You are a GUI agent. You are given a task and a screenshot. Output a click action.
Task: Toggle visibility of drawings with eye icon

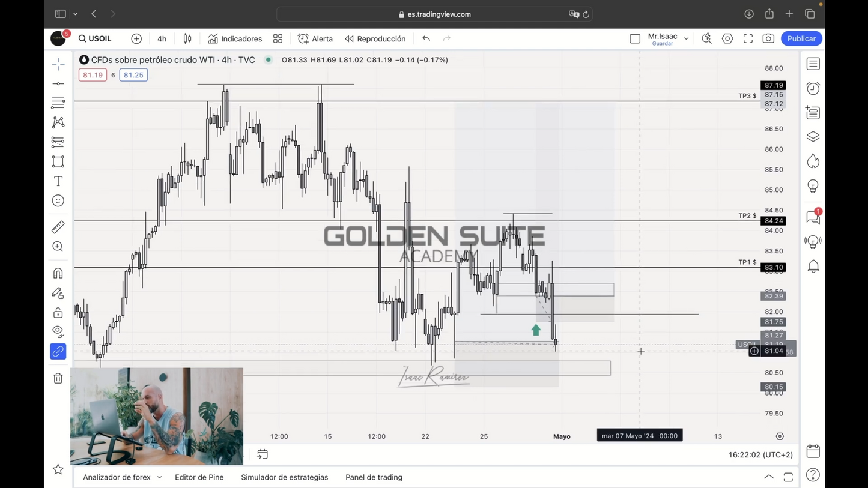tap(58, 331)
